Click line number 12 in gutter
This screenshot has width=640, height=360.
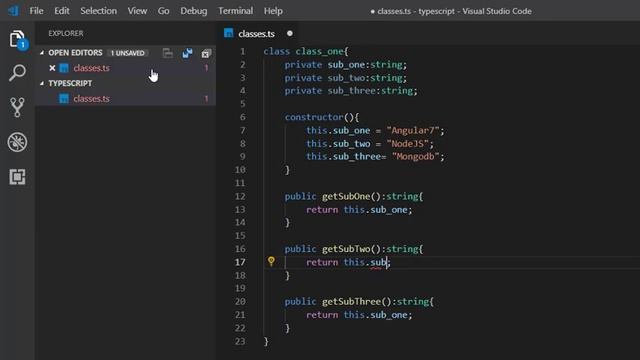click(240, 196)
